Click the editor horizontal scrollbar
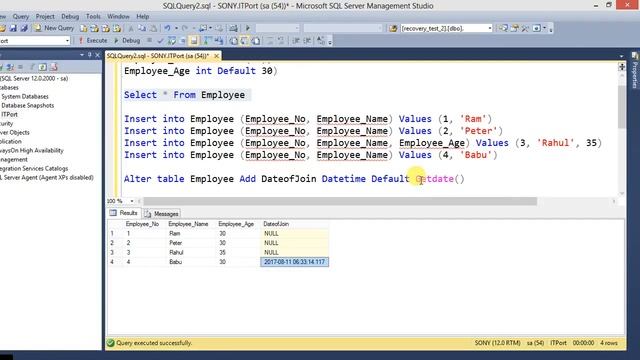Image resolution: width=640 pixels, height=360 pixels. click(x=340, y=201)
